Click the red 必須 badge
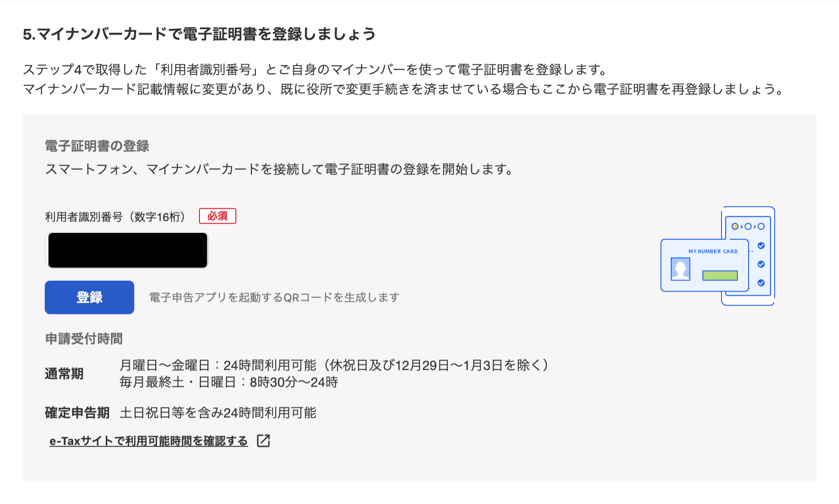Screen dimensions: 839x504 click(218, 216)
